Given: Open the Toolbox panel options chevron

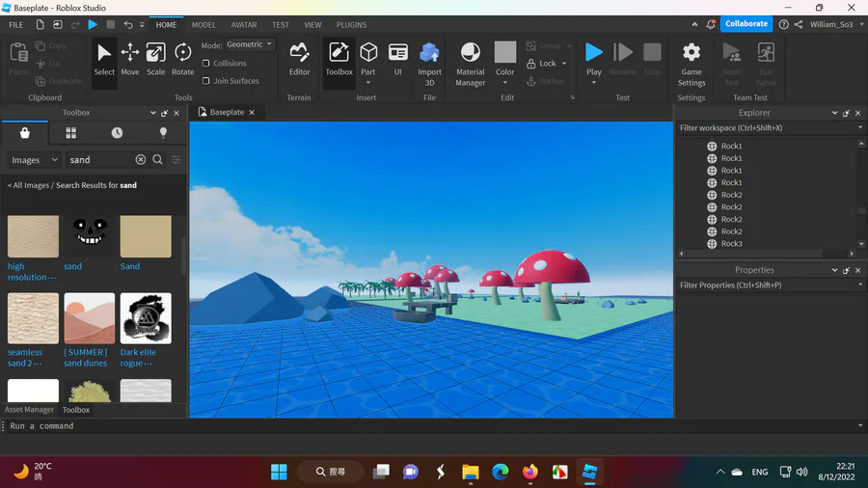Looking at the screenshot, I should click(x=152, y=113).
